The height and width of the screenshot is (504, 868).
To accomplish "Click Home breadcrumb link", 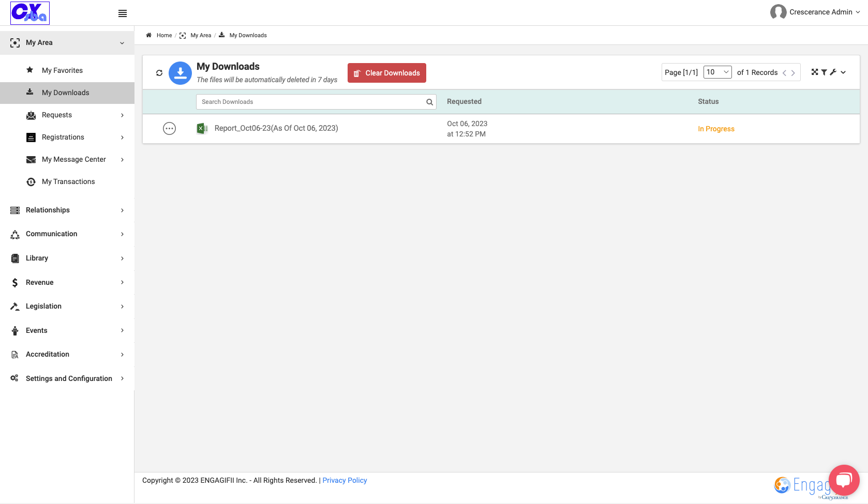I will (164, 35).
